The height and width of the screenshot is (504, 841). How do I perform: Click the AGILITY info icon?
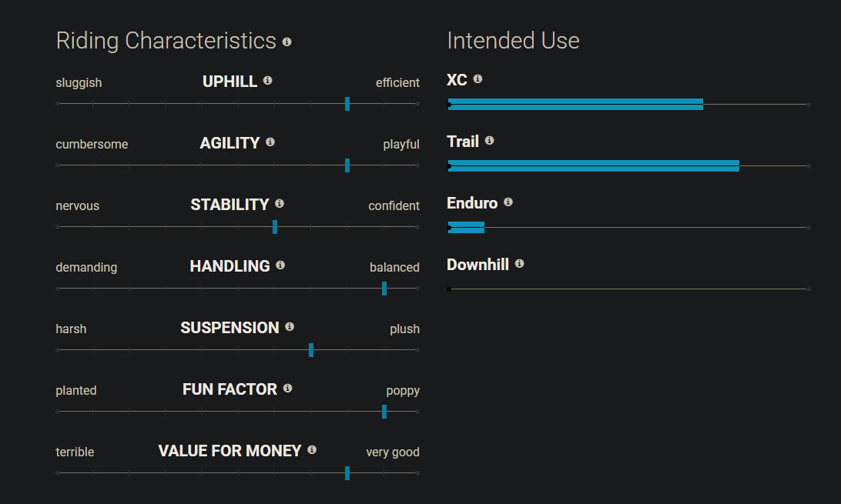point(270,142)
